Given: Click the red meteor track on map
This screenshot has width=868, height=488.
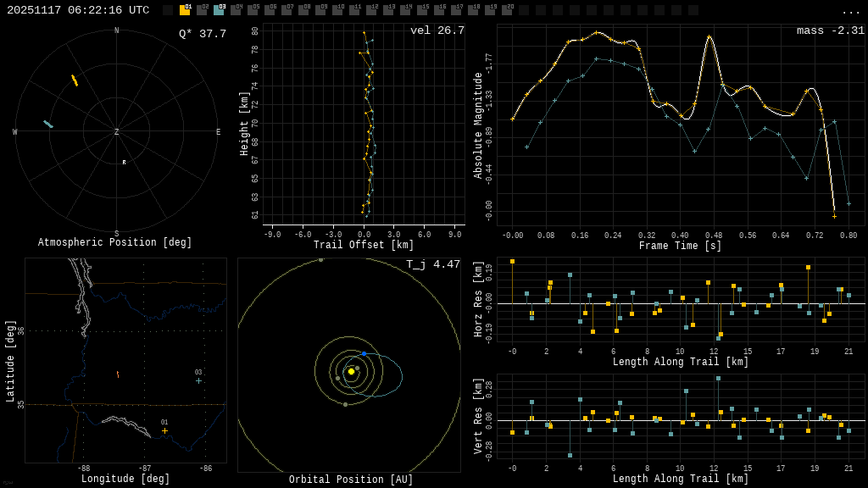Looking at the screenshot, I should coord(117,374).
